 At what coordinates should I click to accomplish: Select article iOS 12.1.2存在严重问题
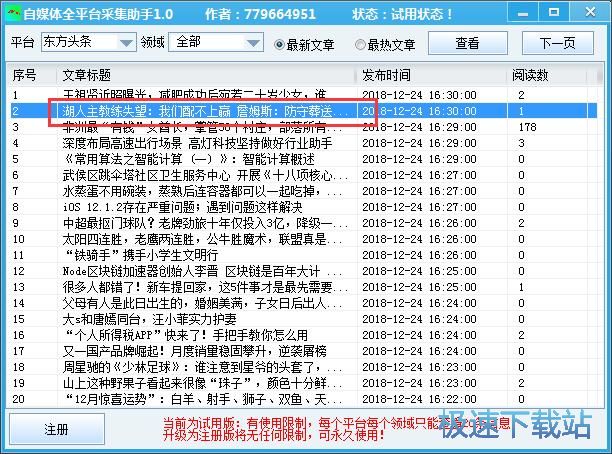182,207
